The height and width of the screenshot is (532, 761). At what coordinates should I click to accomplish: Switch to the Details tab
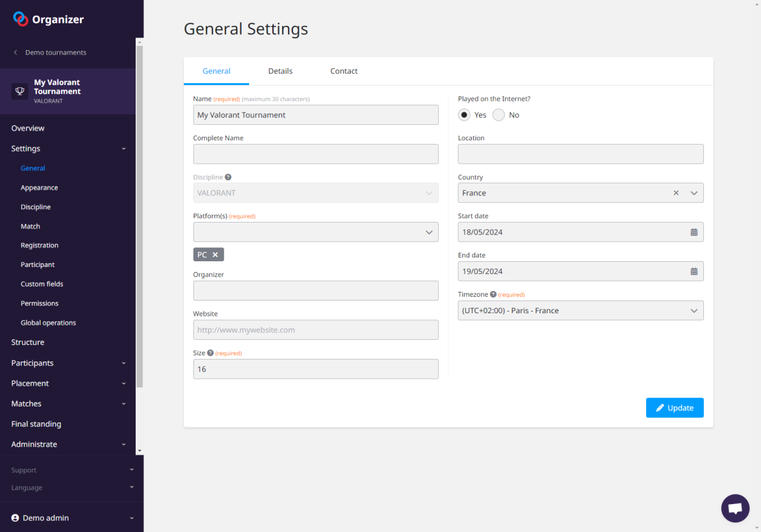click(280, 71)
